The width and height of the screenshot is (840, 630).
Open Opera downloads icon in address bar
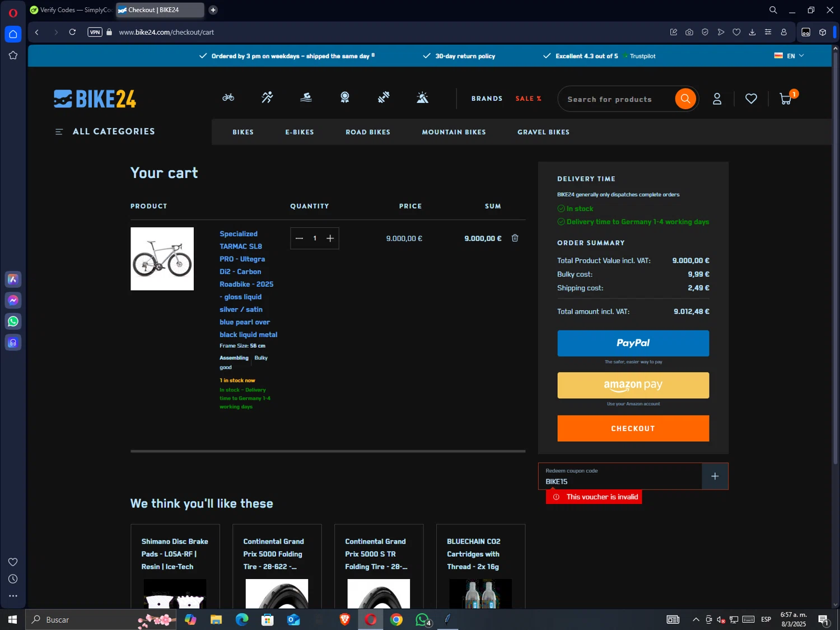(752, 32)
